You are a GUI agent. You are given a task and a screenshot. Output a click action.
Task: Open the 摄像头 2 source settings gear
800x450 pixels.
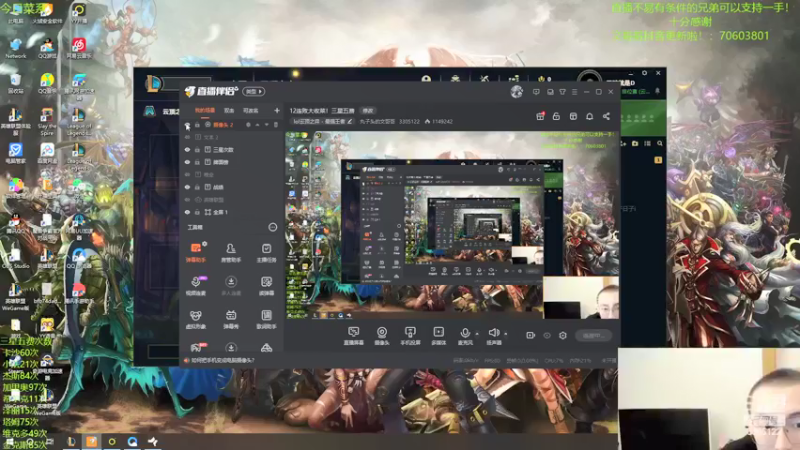tap(248, 124)
